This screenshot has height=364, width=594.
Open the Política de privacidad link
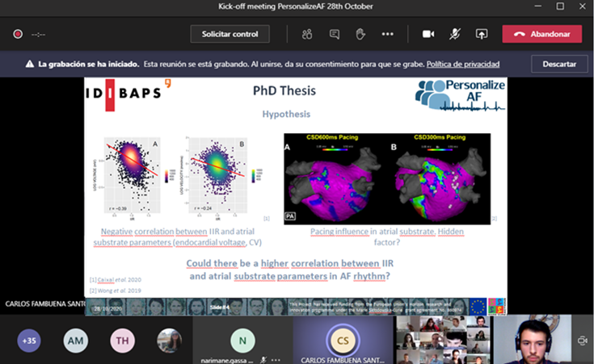[x=462, y=64]
